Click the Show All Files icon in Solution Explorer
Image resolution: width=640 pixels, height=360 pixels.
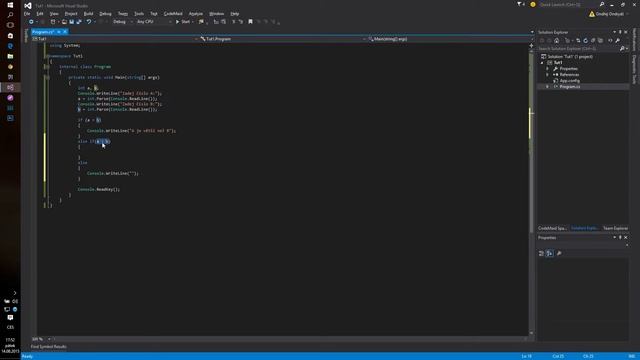coord(600,40)
